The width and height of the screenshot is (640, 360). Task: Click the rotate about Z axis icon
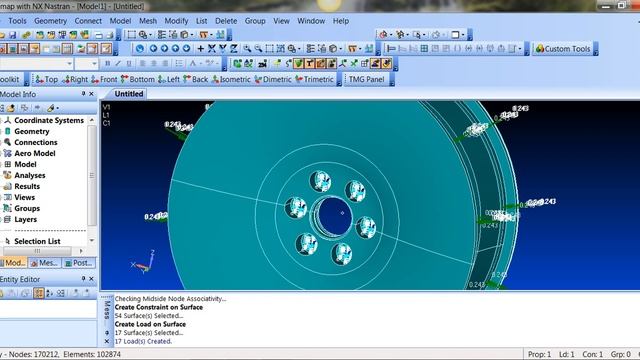click(234, 49)
